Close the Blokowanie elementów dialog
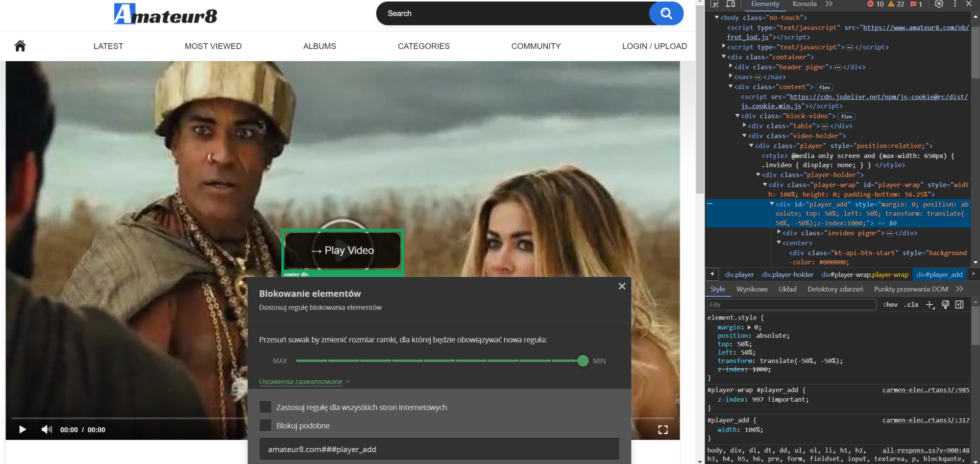980x464 pixels. 622,286
